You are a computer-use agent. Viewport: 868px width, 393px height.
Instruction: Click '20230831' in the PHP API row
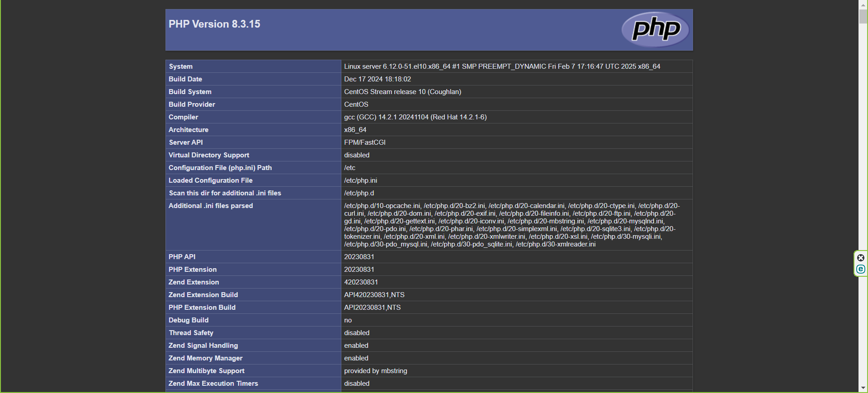click(x=359, y=257)
